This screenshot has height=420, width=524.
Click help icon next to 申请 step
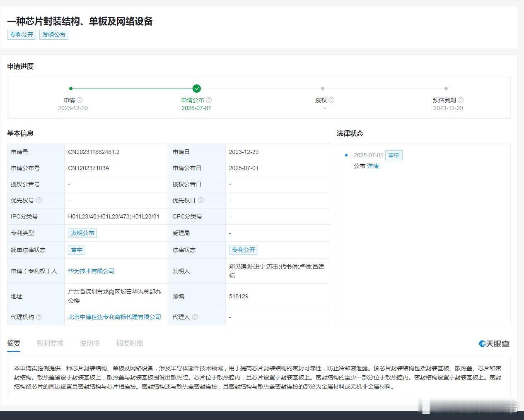[80, 100]
